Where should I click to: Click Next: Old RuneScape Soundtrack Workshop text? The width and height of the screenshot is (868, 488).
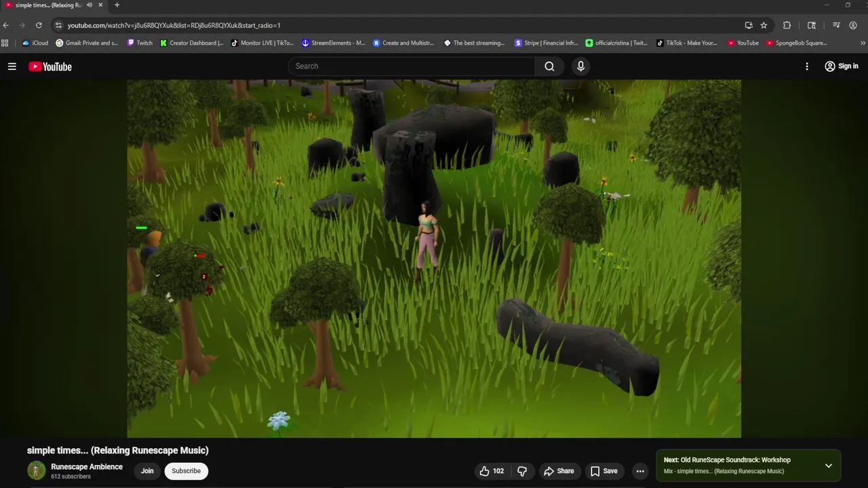pos(727,460)
